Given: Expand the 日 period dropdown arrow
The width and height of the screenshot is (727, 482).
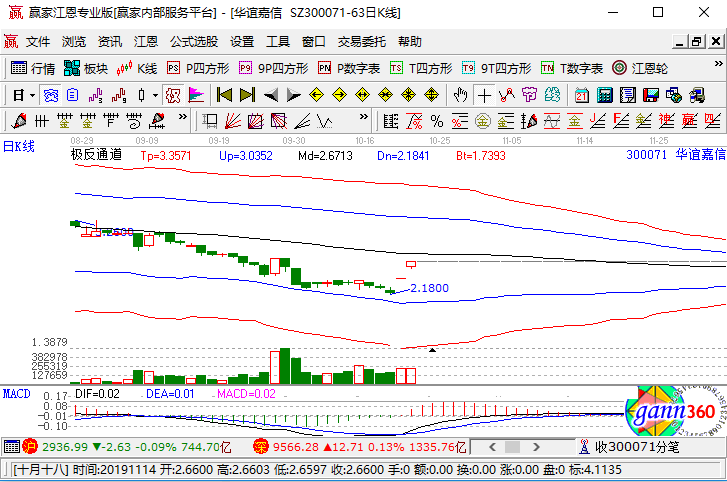Looking at the screenshot, I should click(x=32, y=95).
